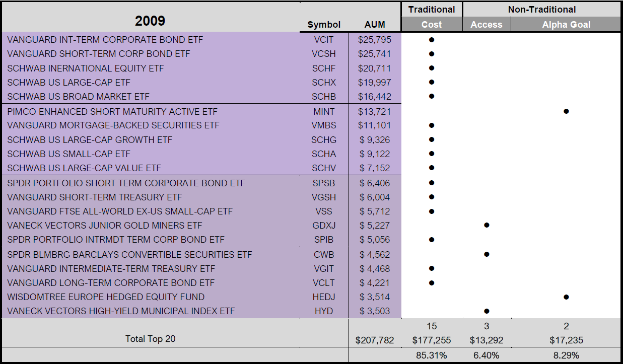Select the AUM column header
623x364 pixels.
[374, 25]
